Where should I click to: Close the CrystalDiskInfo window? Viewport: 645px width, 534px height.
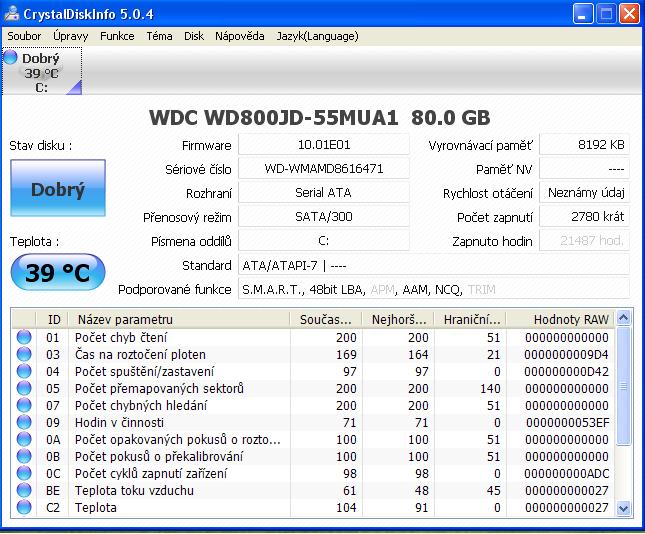[629, 14]
